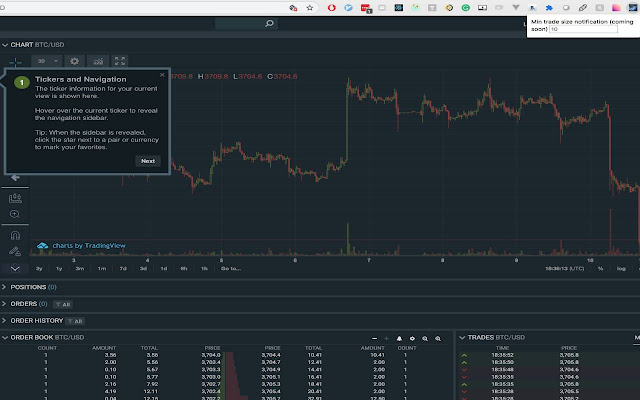The width and height of the screenshot is (640, 400).
Task: Toggle stay-in-drawing-mode pencil lock tool
Action: click(15, 251)
